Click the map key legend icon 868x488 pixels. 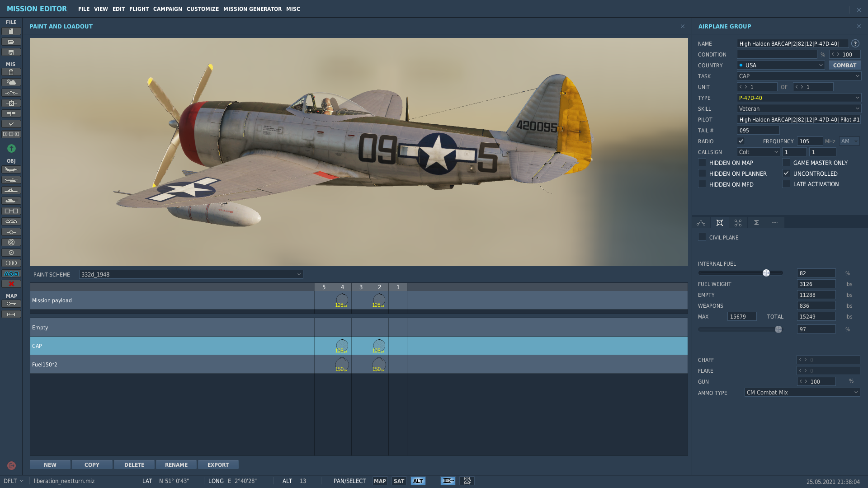click(x=11, y=304)
